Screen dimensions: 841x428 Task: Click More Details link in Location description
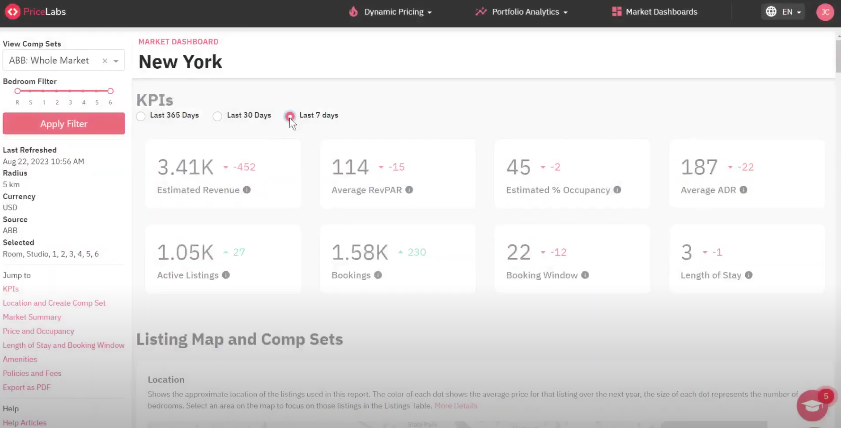point(455,405)
